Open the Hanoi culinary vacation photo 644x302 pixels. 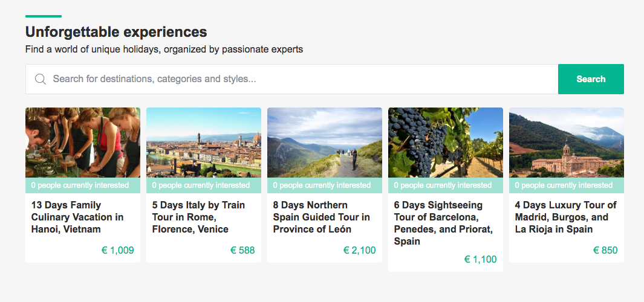coord(83,143)
